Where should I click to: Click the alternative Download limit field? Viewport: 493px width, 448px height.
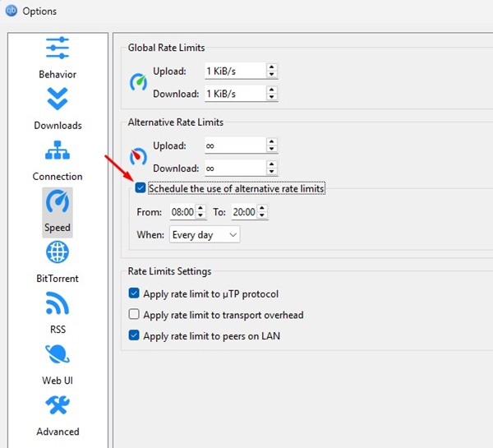[233, 168]
